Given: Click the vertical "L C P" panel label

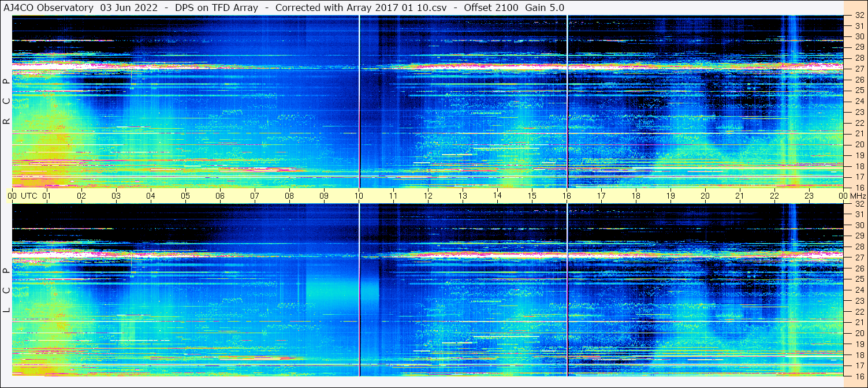Looking at the screenshot, I should point(6,291).
